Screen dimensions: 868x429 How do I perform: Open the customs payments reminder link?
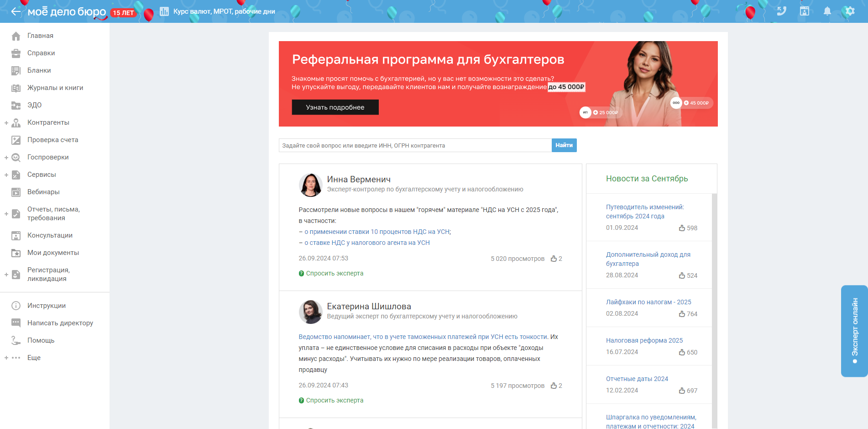(423, 337)
